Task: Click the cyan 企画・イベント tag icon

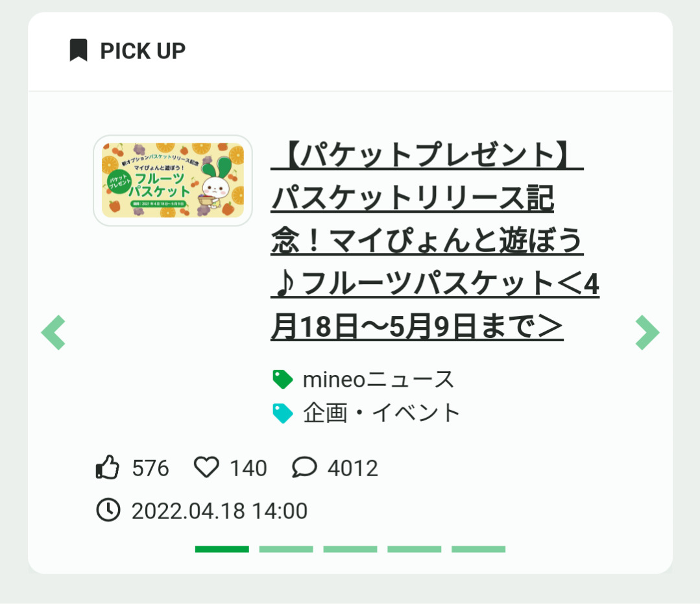Action: (x=283, y=413)
